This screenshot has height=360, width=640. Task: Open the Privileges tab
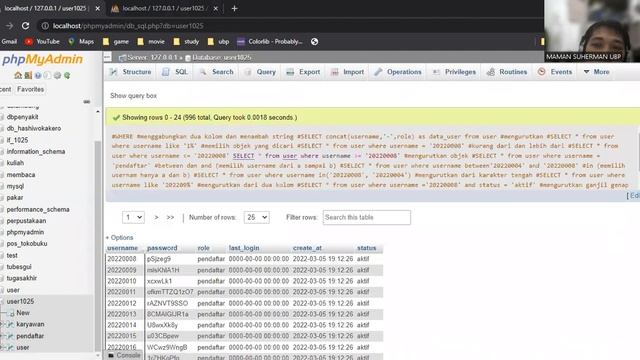(x=454, y=72)
